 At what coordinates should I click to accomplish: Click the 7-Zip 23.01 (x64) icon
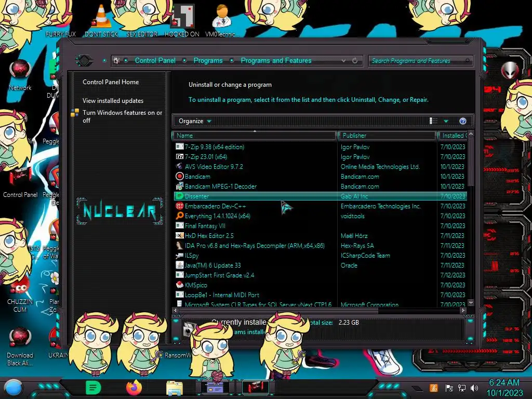(x=179, y=157)
